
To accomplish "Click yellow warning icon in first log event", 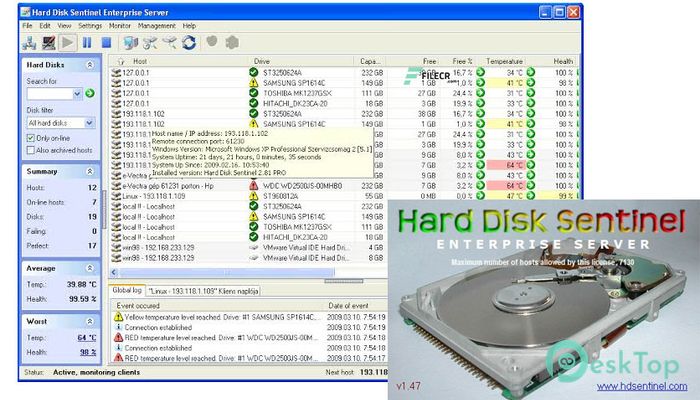I will pyautogui.click(x=118, y=317).
